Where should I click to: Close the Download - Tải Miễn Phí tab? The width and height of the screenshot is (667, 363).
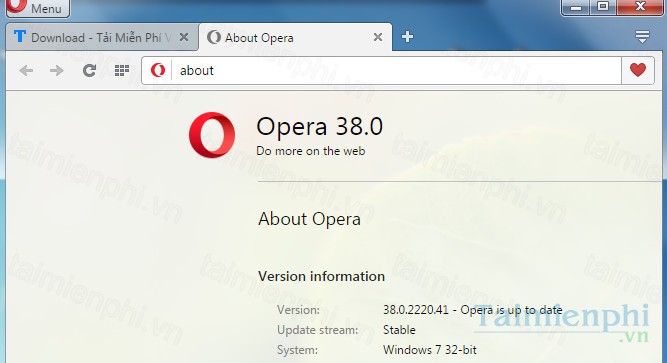(184, 37)
